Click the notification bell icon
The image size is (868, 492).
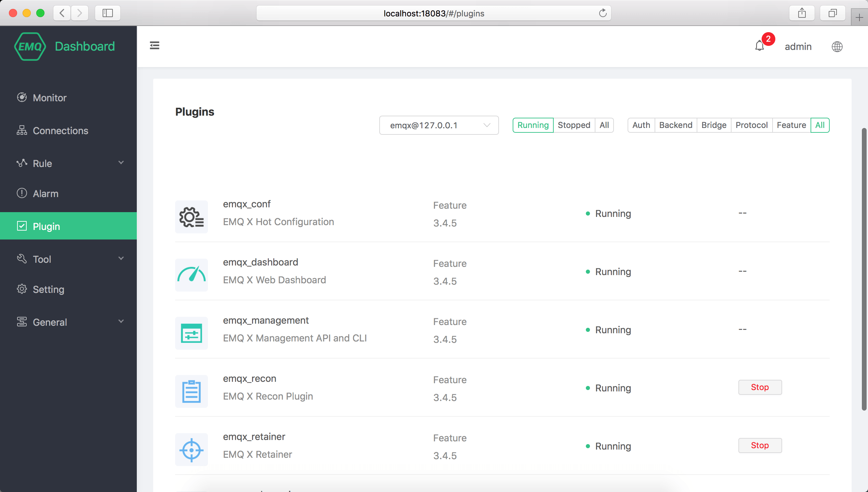759,46
